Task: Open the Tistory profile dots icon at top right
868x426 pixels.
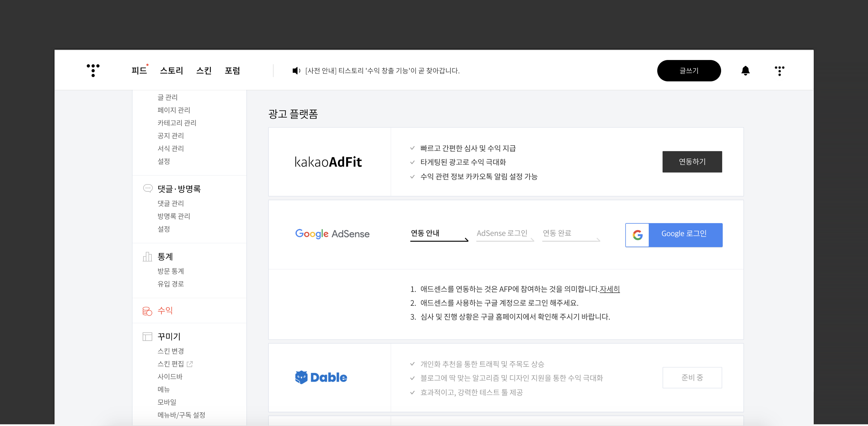Action: [x=779, y=70]
